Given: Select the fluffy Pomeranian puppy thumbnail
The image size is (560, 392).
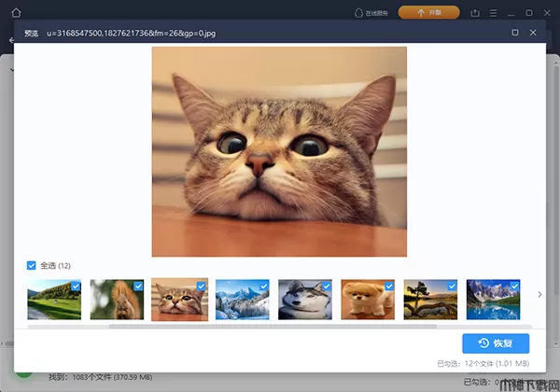Looking at the screenshot, I should 368,300.
